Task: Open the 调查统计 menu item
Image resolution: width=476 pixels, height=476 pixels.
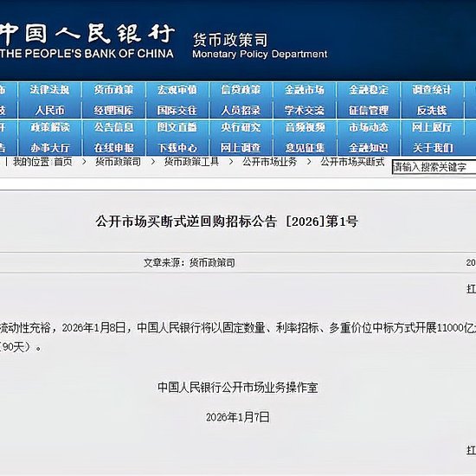Action: pyautogui.click(x=432, y=90)
